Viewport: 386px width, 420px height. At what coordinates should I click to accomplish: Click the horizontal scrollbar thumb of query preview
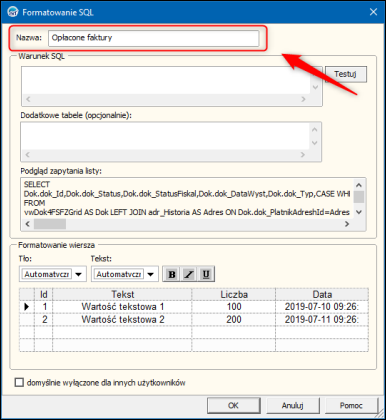coord(50,224)
